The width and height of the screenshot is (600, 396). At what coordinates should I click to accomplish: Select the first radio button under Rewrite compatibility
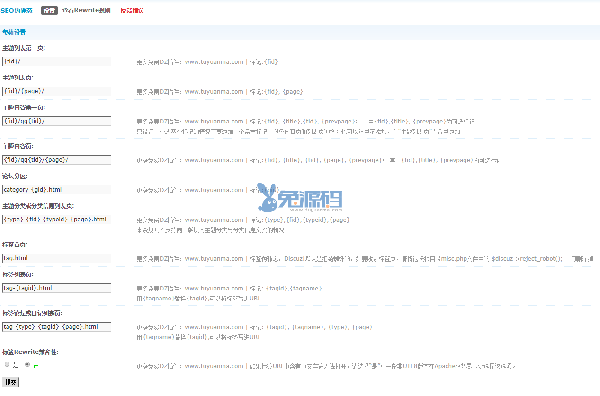coord(7,365)
